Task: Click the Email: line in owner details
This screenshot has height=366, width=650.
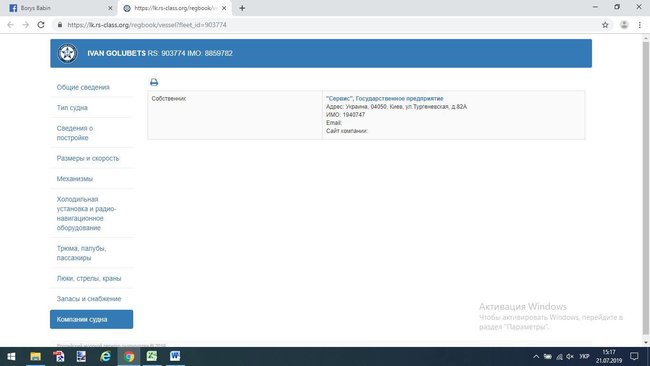Action: [x=334, y=123]
